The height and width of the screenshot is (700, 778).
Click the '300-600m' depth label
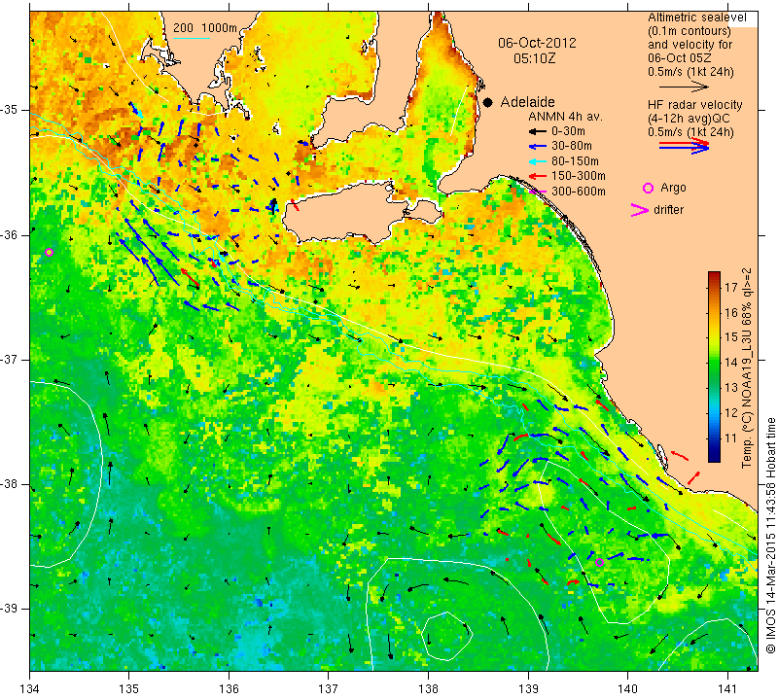[579, 192]
